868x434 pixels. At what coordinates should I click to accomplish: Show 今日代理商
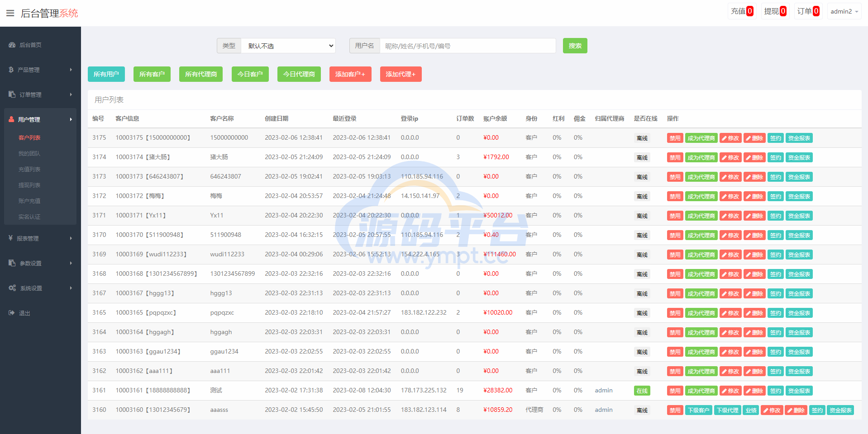click(299, 74)
